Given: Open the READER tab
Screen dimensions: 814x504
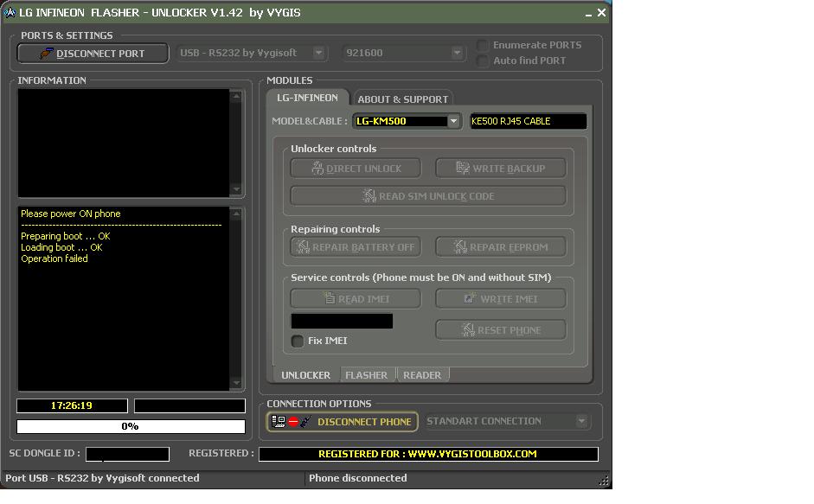Looking at the screenshot, I should (x=422, y=374).
